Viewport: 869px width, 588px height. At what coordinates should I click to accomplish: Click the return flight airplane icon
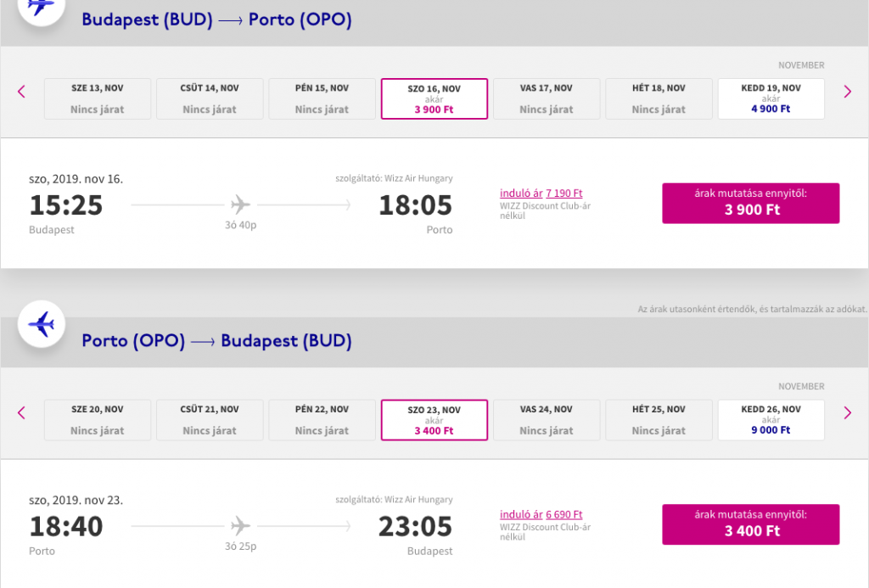(42, 324)
